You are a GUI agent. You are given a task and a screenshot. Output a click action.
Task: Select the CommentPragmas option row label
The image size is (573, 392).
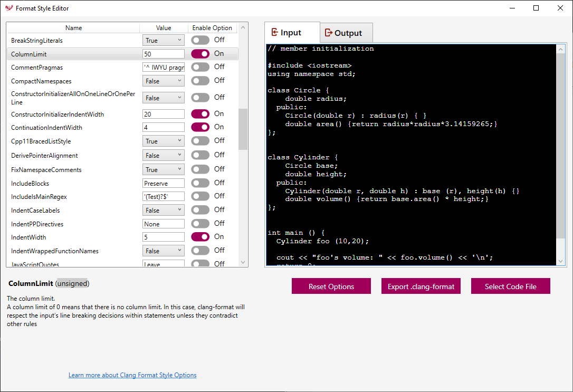coord(37,68)
